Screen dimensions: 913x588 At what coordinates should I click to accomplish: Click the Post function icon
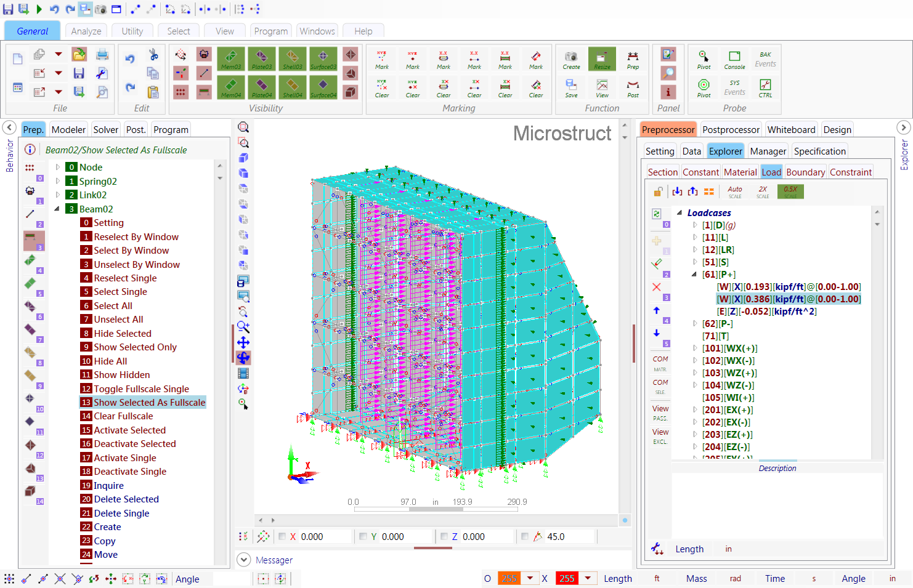[633, 87]
